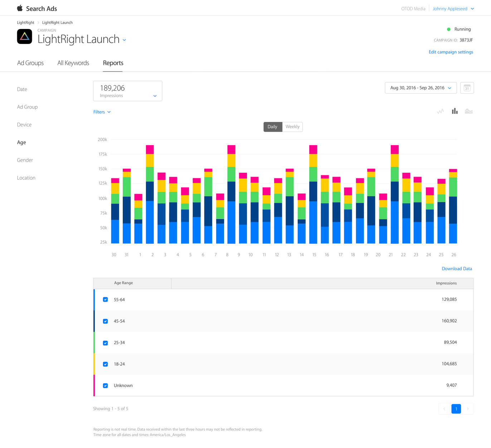Viewport: 491px width, 448px height.
Task: Expand the Filters dropdown
Action: [x=102, y=112]
